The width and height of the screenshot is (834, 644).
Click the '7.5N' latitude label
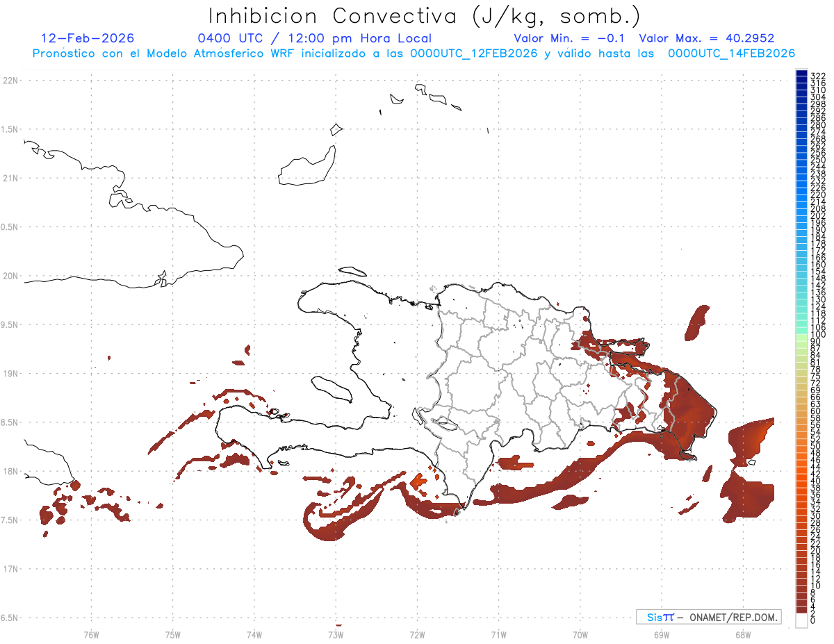(10, 520)
